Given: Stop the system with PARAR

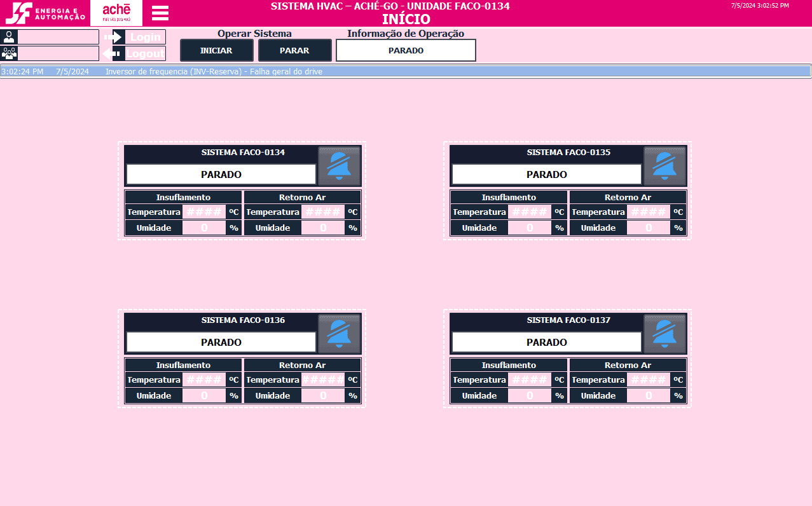Looking at the screenshot, I should coord(295,50).
